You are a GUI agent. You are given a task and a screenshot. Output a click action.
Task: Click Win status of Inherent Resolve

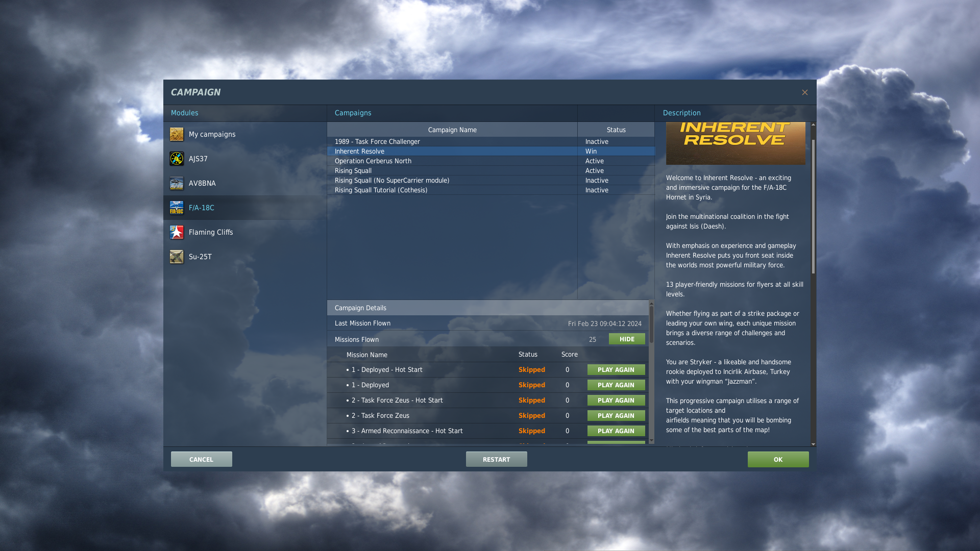tap(591, 152)
